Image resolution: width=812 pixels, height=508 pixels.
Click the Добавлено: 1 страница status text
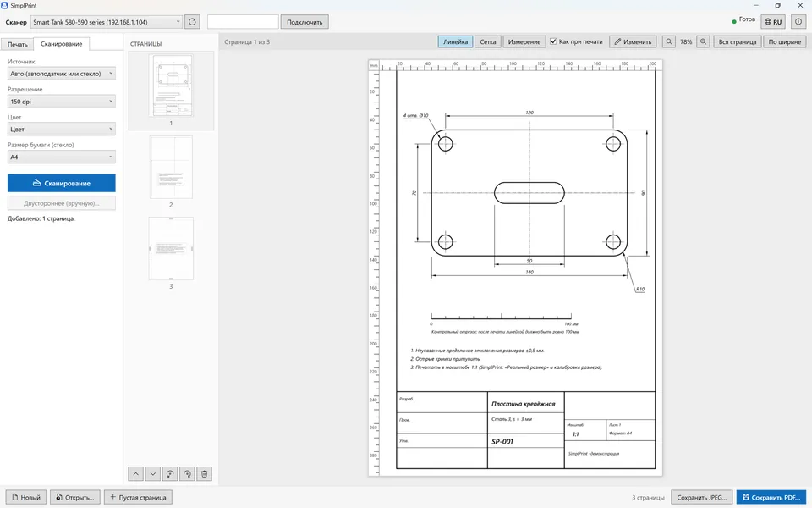(x=41, y=218)
